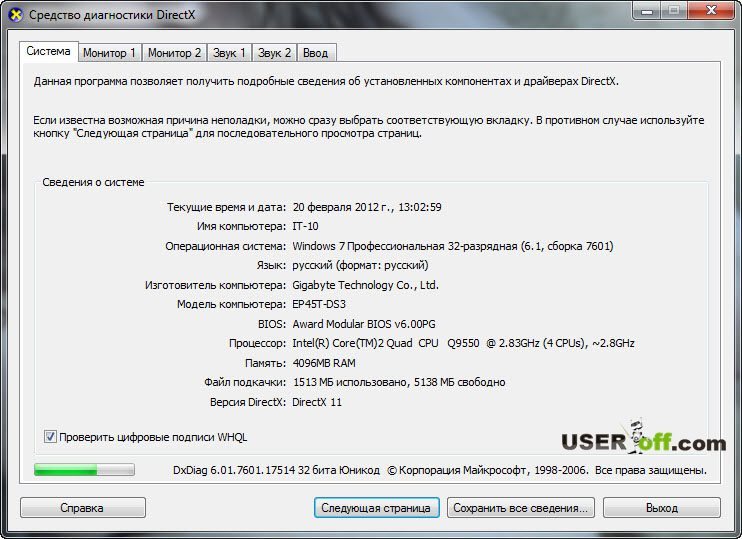
Task: Click the 1513 МБ использовано pagefile value
Action: tap(399, 382)
